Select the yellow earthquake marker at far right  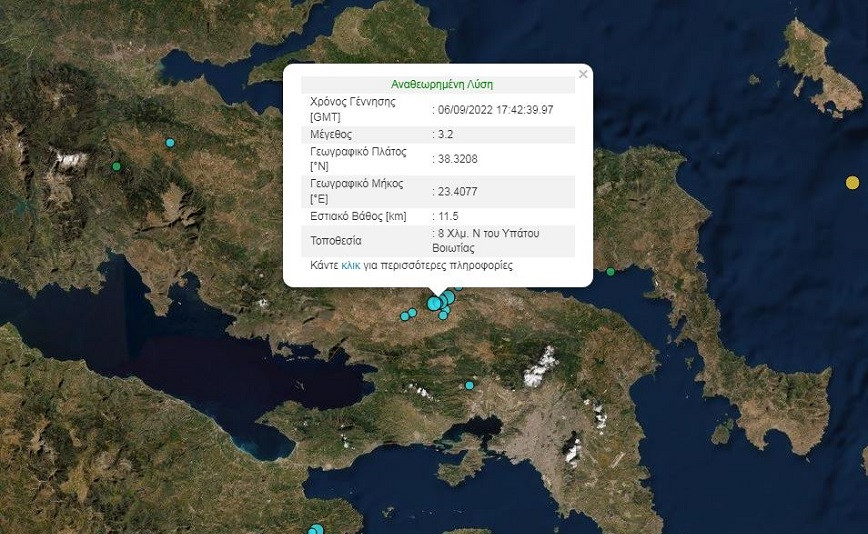(852, 182)
